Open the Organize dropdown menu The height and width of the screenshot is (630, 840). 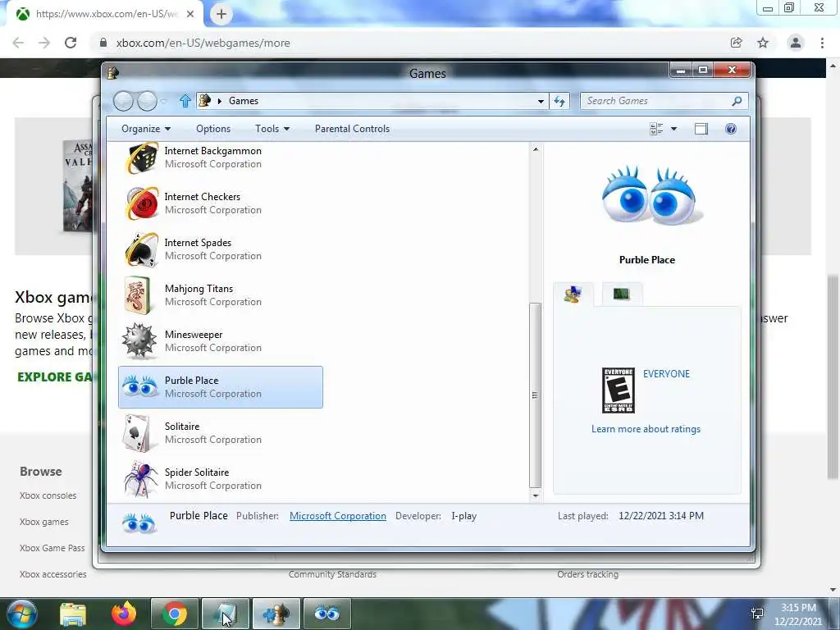tap(146, 129)
